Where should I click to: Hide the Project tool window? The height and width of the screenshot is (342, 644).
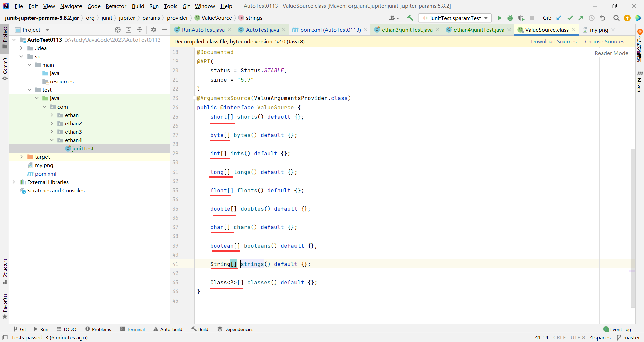[x=164, y=30]
